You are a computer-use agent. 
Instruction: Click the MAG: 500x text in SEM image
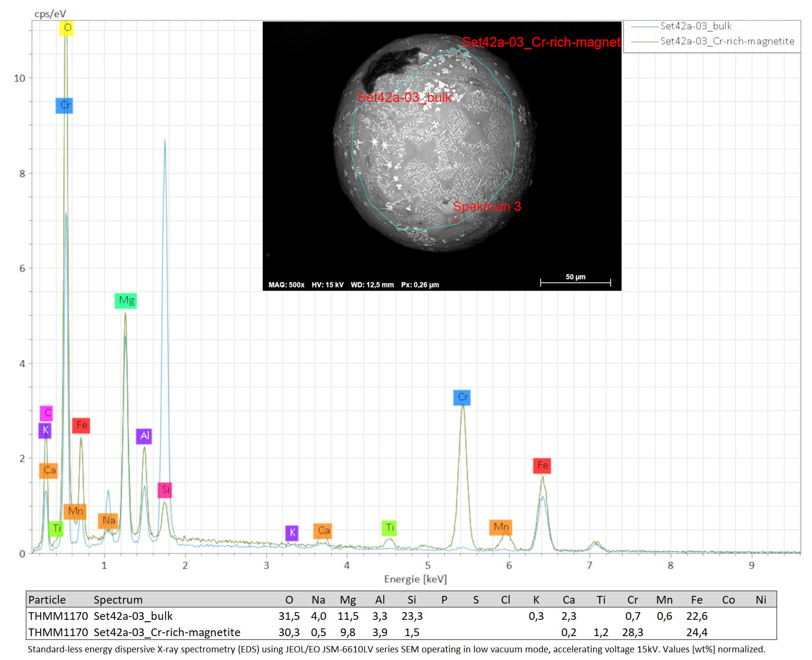tap(286, 285)
